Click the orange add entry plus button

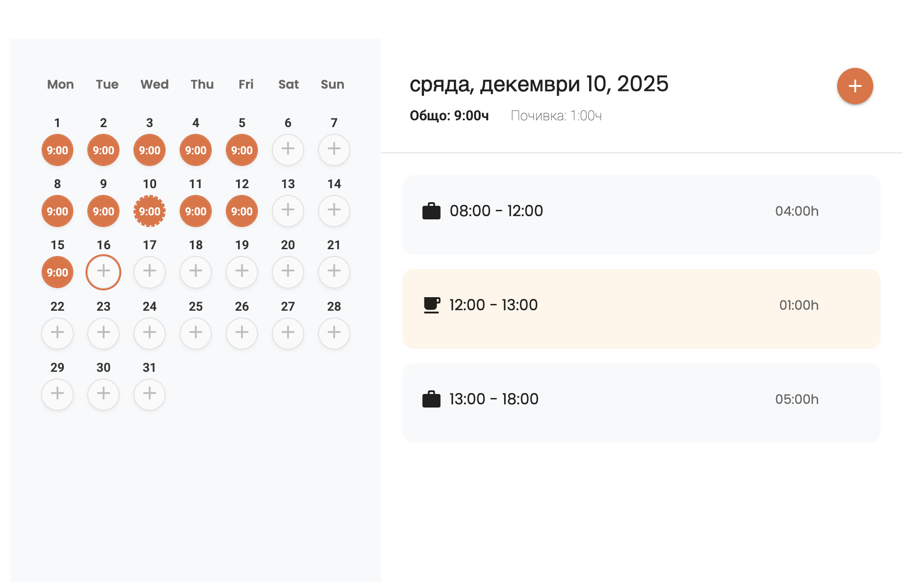click(855, 86)
